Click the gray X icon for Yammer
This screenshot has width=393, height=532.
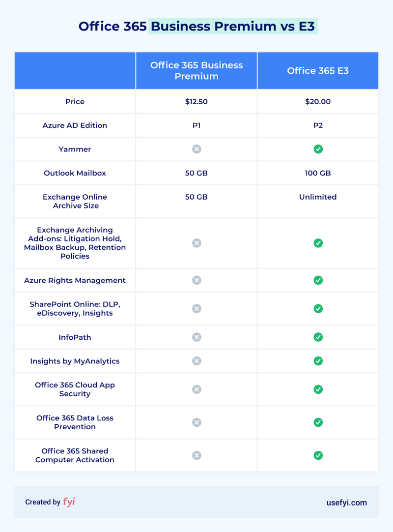point(196,149)
